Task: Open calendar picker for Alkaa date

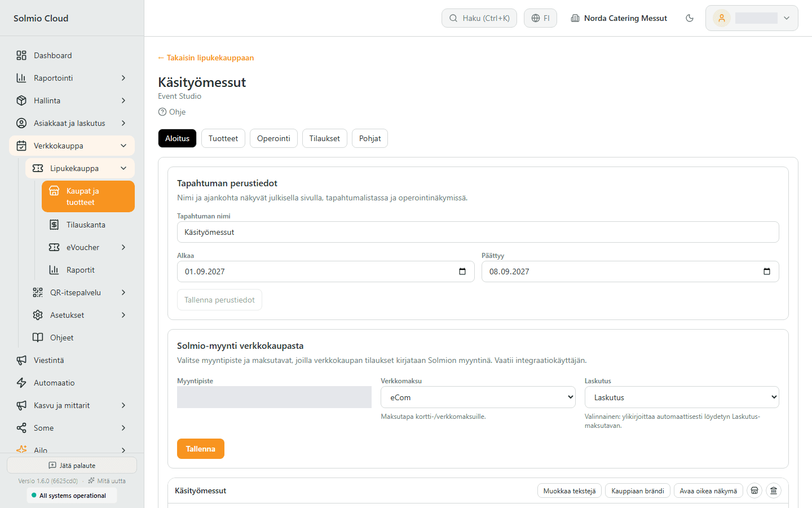Action: 462,271
